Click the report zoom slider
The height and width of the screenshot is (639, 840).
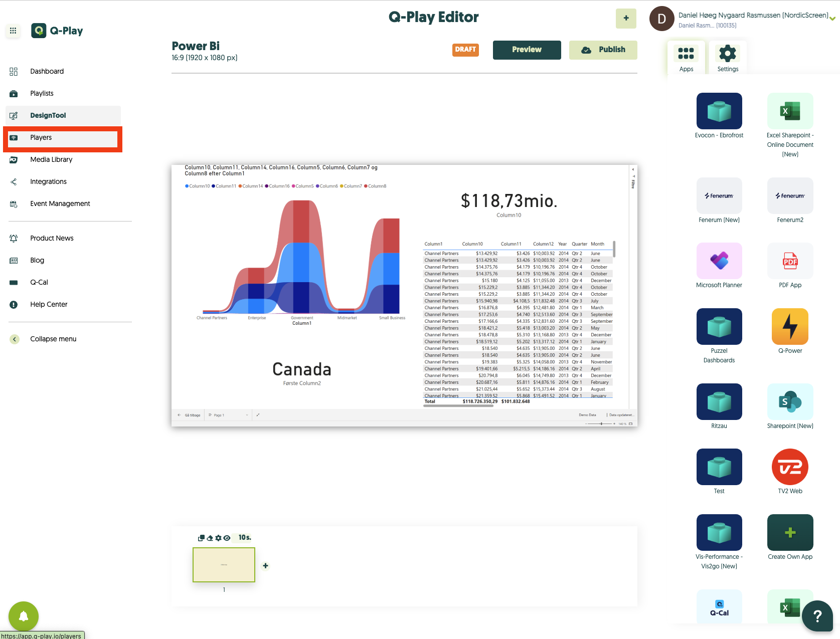tap(601, 424)
